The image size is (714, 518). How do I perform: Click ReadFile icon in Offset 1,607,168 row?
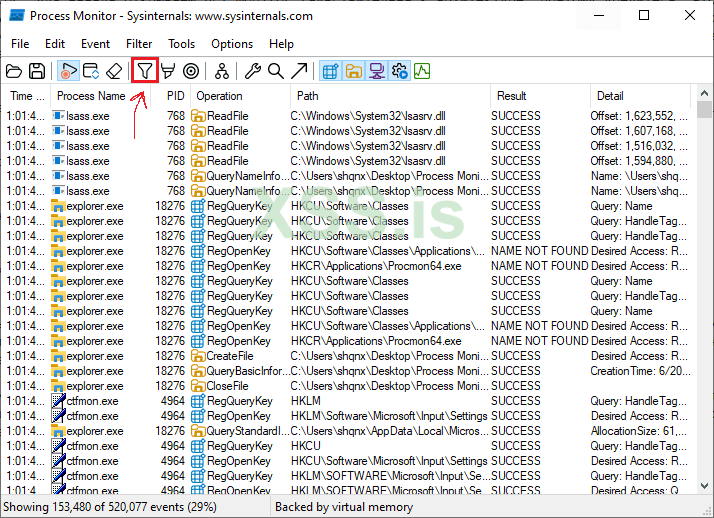click(x=198, y=131)
